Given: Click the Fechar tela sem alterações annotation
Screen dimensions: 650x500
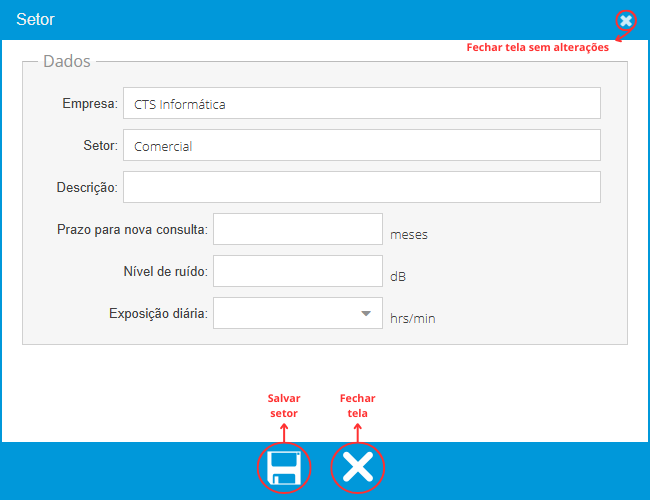Looking at the screenshot, I should [x=537, y=47].
